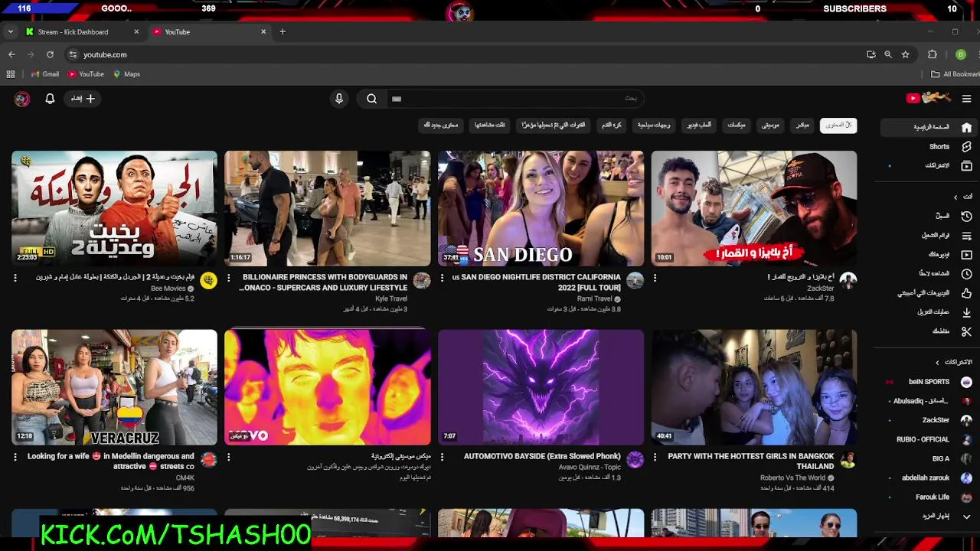Viewport: 980px width, 551px height.
Task: Go back in Chrome
Action: click(x=11, y=54)
